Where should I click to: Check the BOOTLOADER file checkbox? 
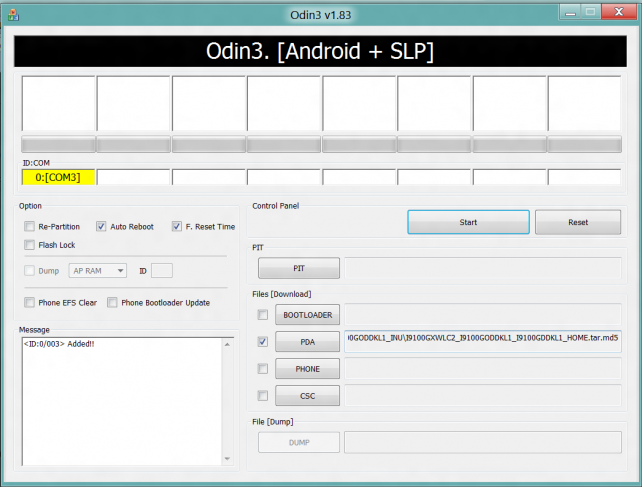point(263,315)
